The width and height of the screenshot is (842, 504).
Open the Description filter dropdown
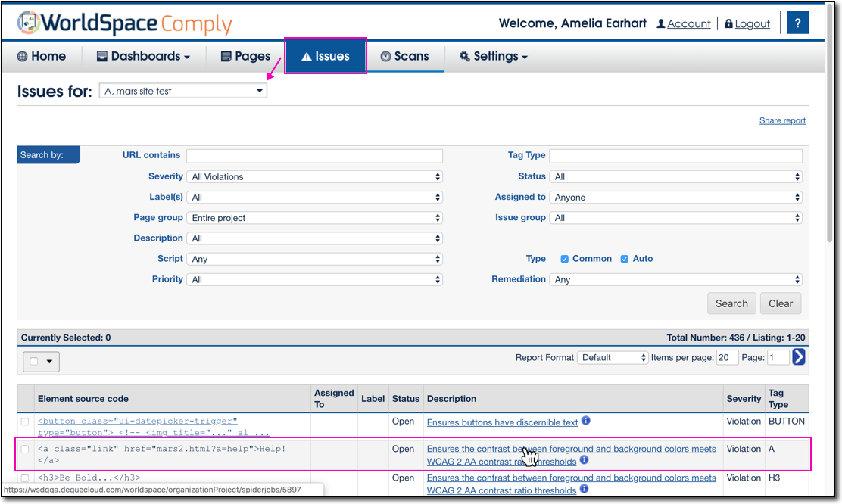315,238
